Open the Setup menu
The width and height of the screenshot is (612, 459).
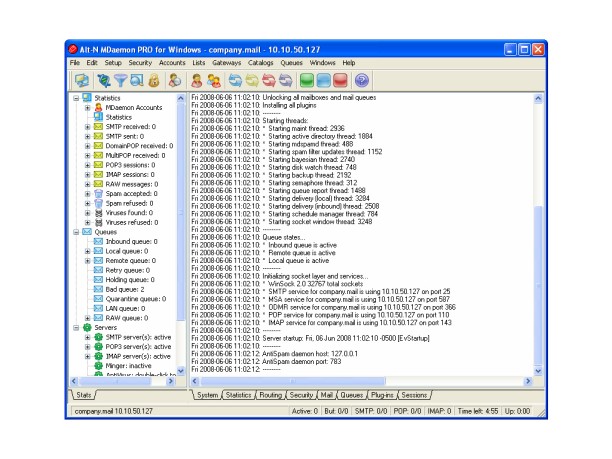(x=113, y=62)
